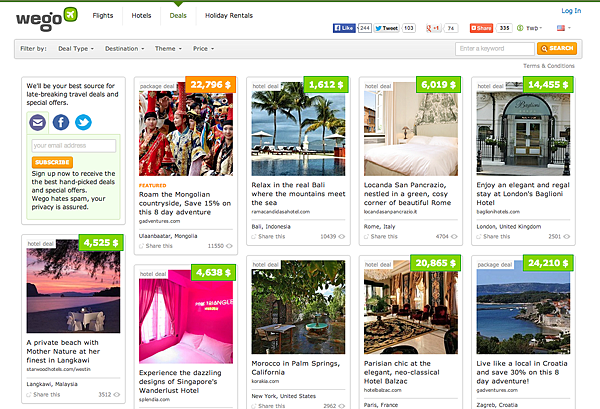Share the London, United Kingdom deal
The height and width of the screenshot is (409, 600).
[x=493, y=236]
